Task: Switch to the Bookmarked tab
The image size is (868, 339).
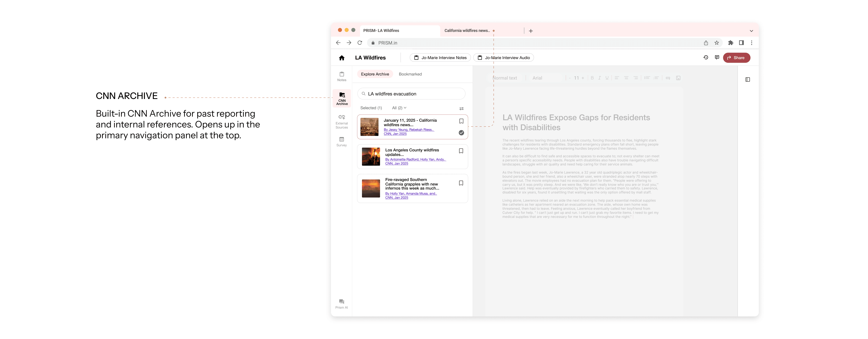Action: 410,74
